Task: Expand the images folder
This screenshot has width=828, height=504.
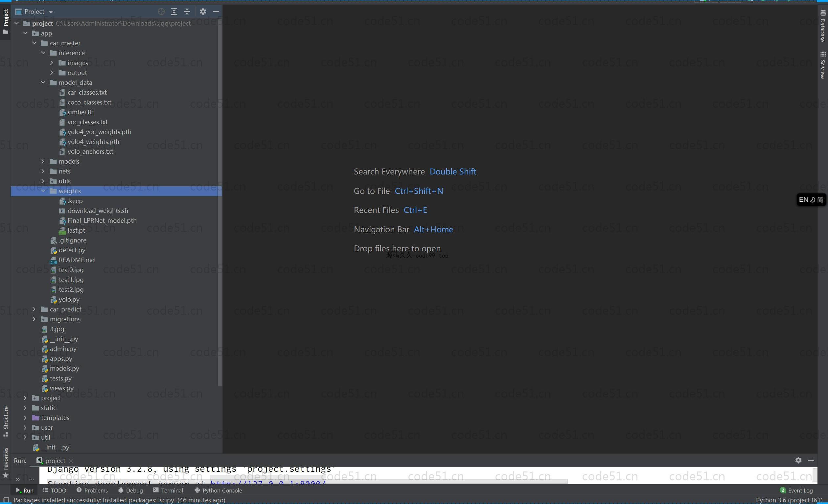Action: coord(52,63)
